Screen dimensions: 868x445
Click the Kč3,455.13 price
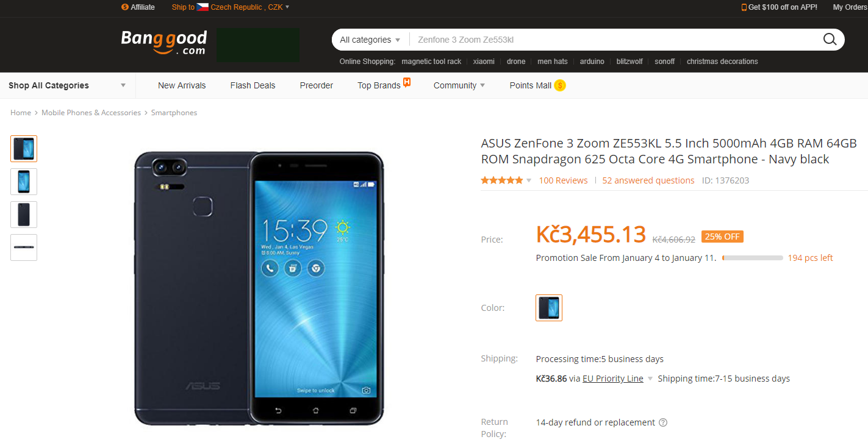[x=590, y=235]
